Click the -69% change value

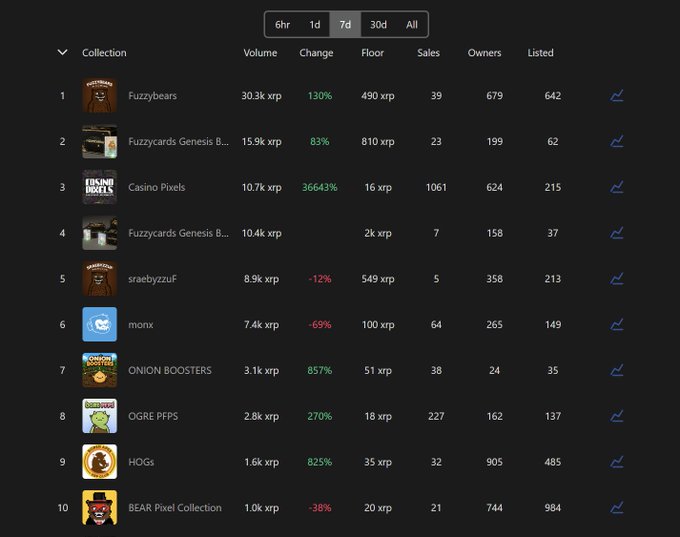click(x=320, y=325)
